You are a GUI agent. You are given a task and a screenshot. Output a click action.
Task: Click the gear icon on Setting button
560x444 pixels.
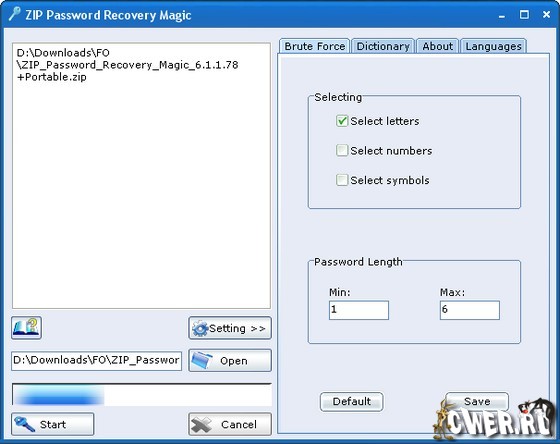coord(200,328)
